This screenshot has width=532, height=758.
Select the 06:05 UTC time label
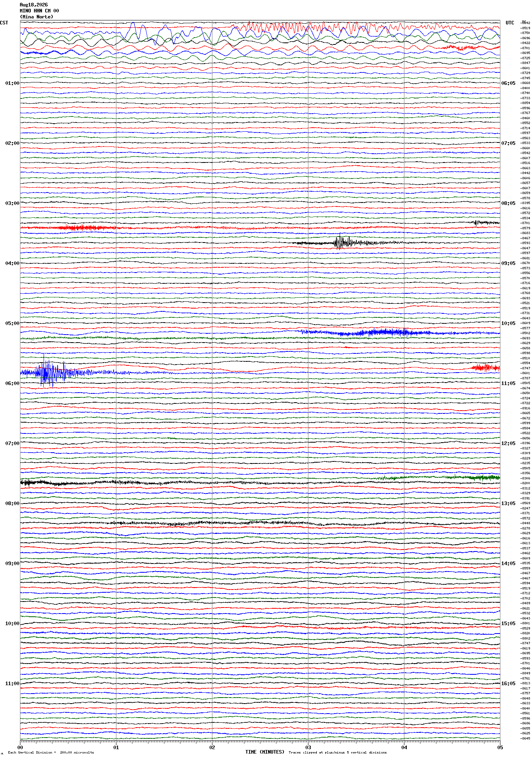[x=508, y=83]
